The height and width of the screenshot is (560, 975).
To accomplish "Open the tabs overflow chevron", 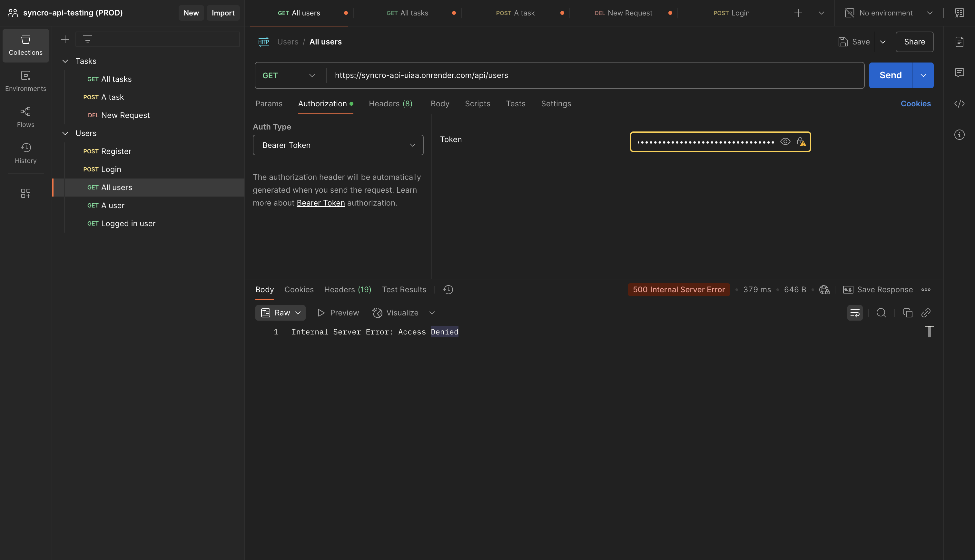I will (x=822, y=13).
